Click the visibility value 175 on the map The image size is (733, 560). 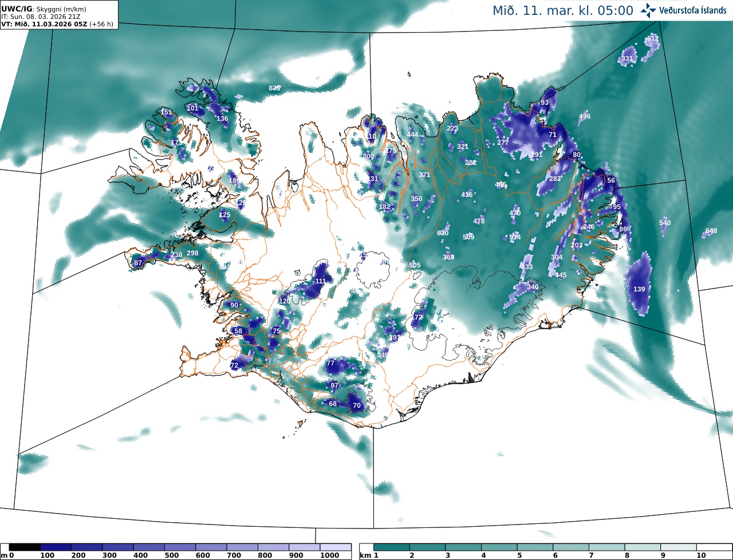[391, 151]
